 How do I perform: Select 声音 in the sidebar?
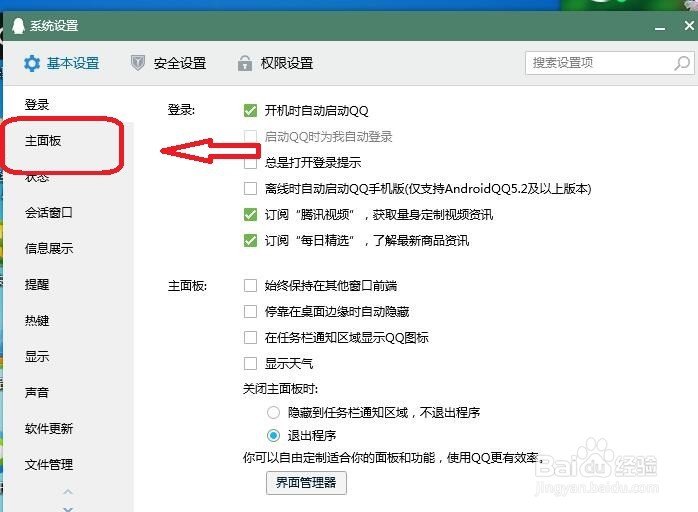(37, 392)
